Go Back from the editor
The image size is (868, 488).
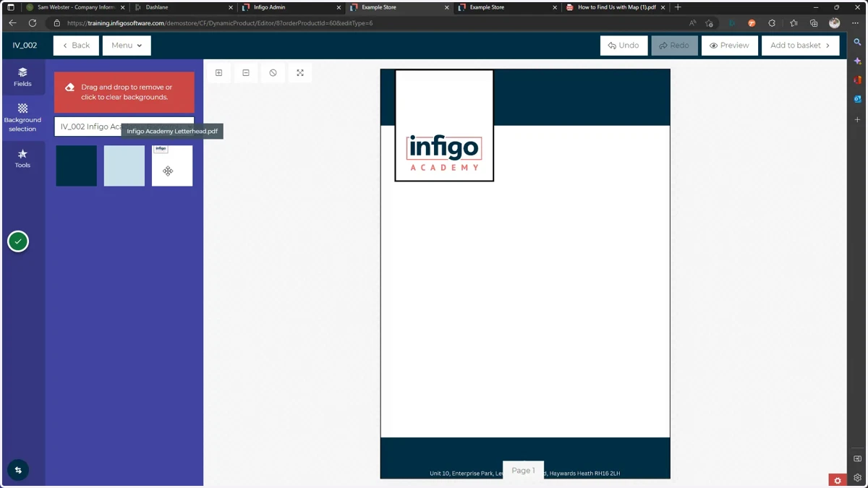[76, 46]
